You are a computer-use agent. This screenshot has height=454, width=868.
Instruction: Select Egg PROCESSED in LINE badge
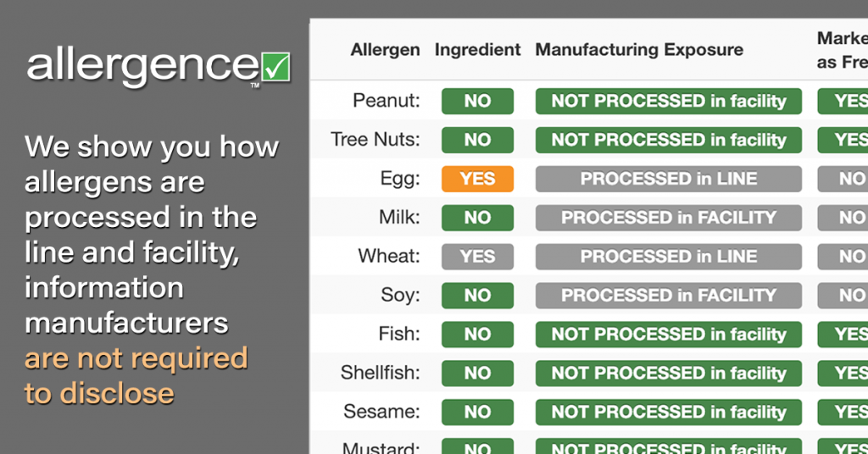pos(668,179)
